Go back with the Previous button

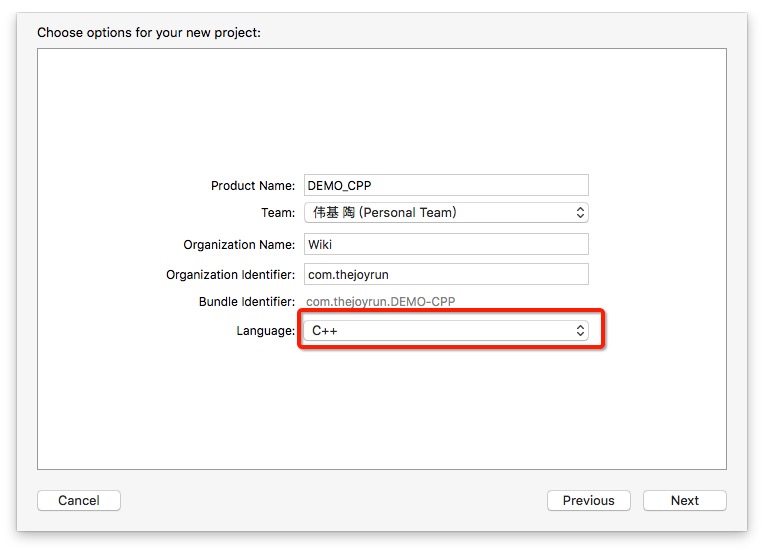588,500
